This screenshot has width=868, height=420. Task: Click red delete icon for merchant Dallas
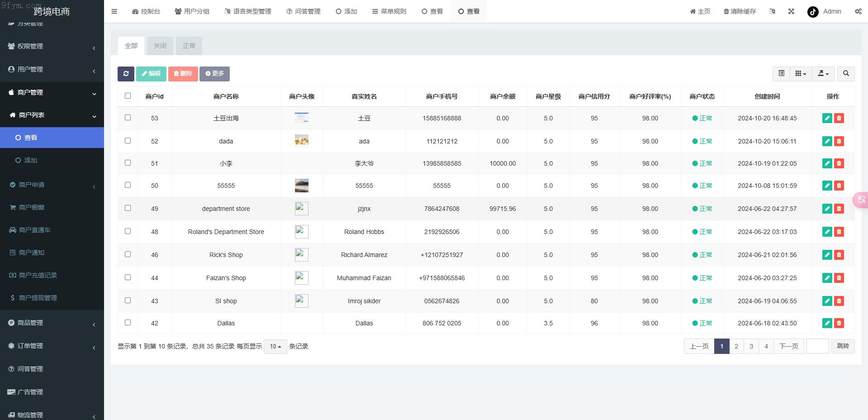click(x=839, y=323)
